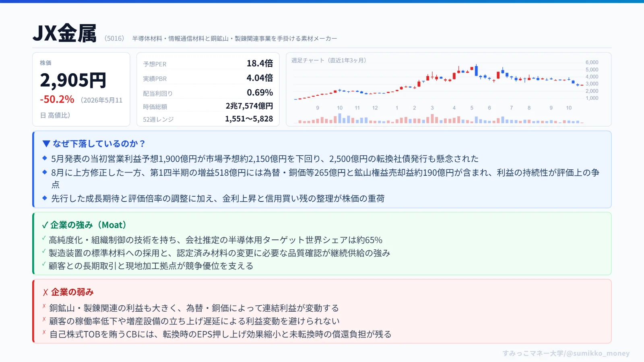Click the stock price 2,905円

pyautogui.click(x=73, y=80)
